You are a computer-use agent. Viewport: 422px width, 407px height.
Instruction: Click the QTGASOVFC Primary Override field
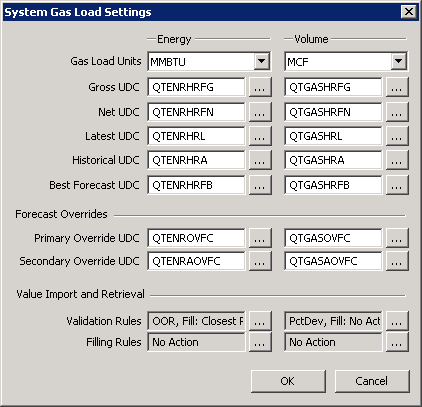[x=333, y=238]
